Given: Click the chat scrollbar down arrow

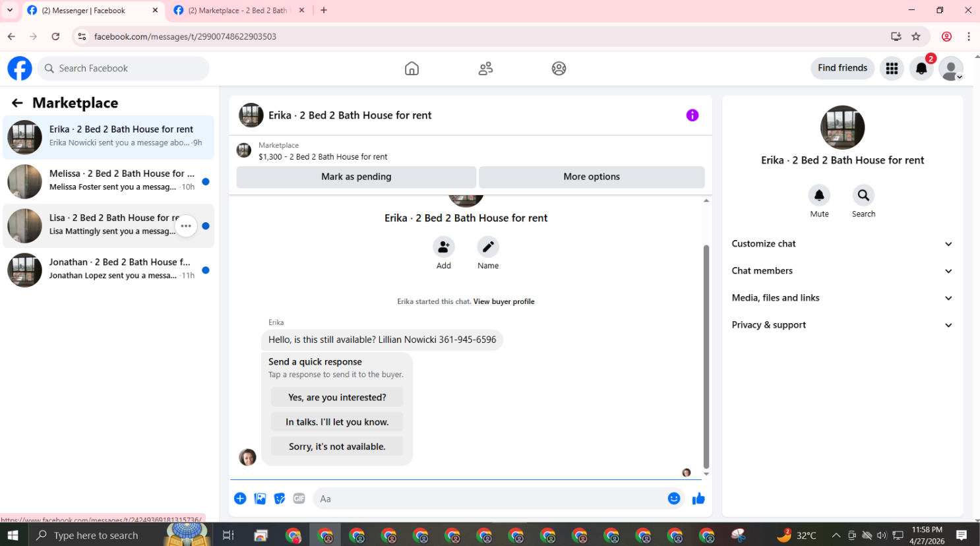Looking at the screenshot, I should coord(706,474).
